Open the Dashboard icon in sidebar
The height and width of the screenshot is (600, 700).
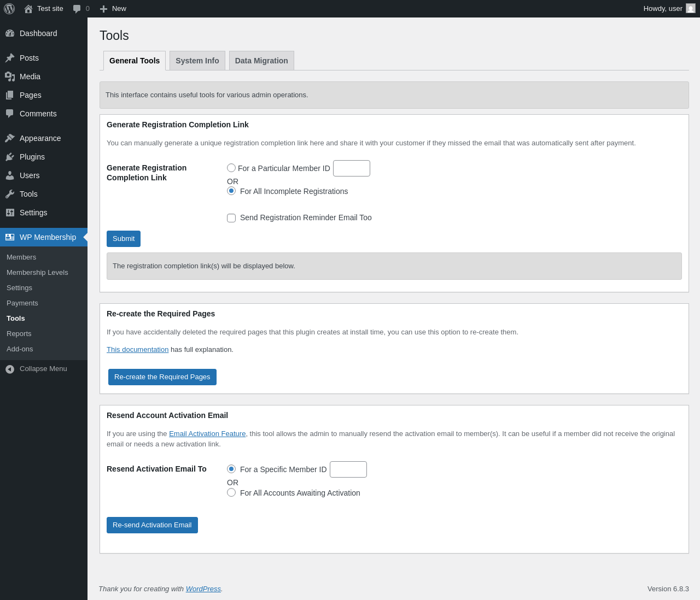click(10, 33)
